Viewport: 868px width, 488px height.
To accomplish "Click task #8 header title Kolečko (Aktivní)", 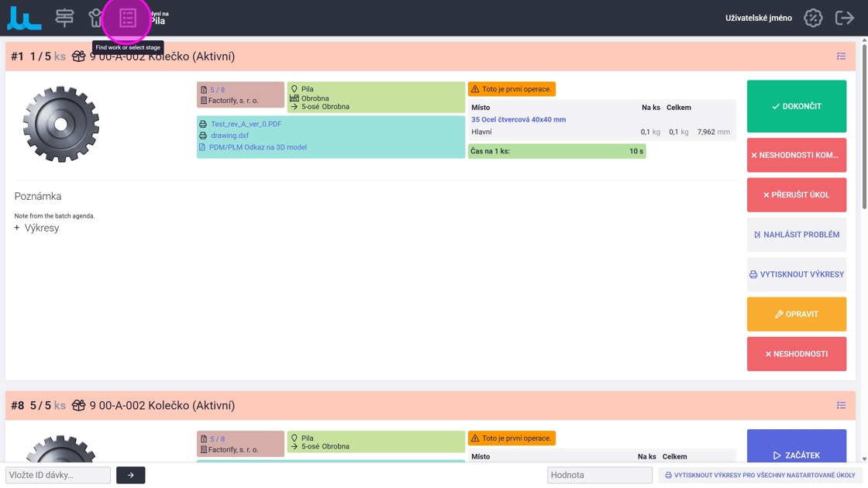I will pos(162,405).
